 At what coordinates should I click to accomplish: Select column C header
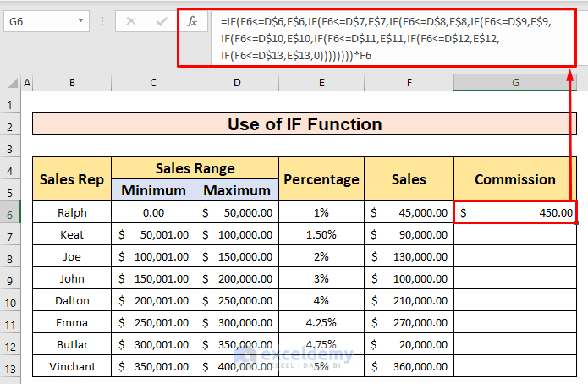pyautogui.click(x=153, y=82)
